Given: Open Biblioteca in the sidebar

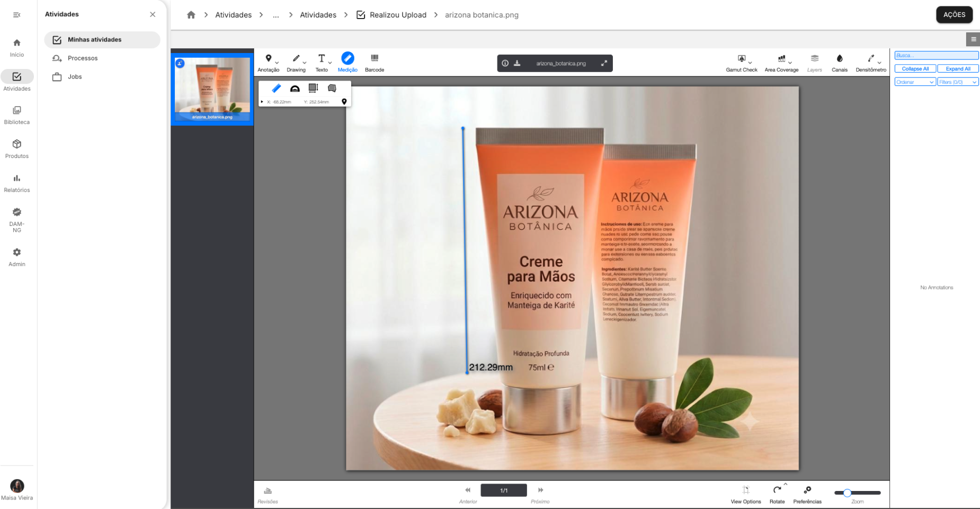Looking at the screenshot, I should pos(17,115).
